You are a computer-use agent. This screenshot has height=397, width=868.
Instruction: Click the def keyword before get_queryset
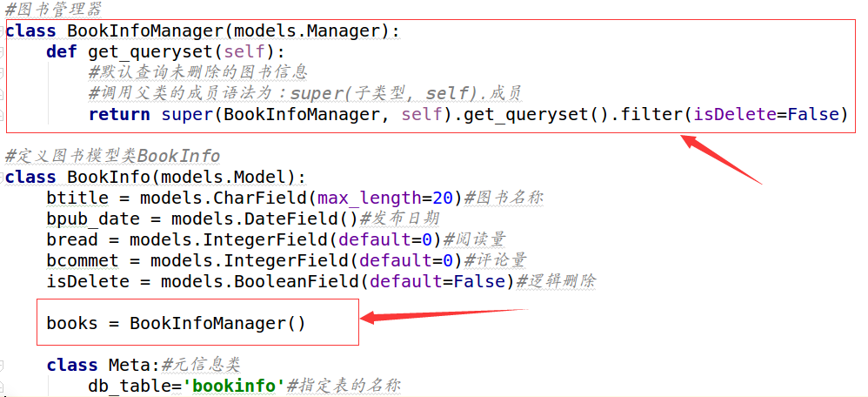(62, 52)
